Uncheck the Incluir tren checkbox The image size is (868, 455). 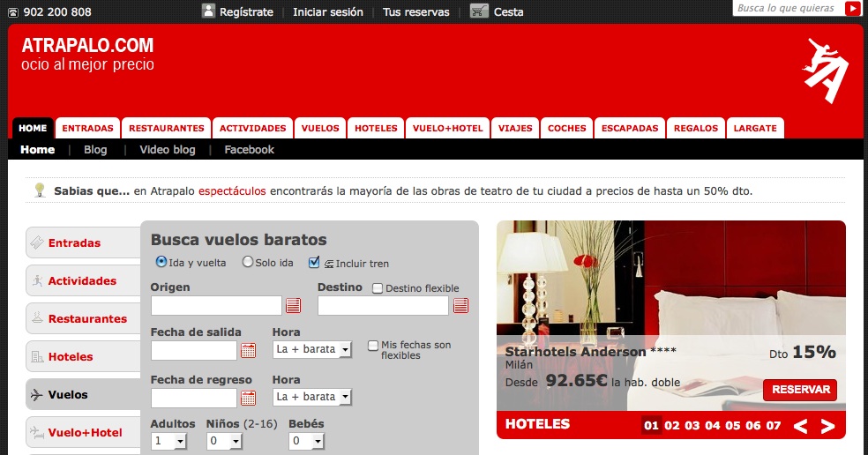314,262
